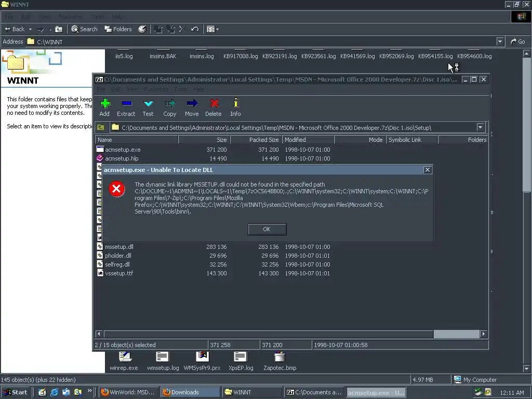Click the 7-Zip path address field

click(294, 128)
